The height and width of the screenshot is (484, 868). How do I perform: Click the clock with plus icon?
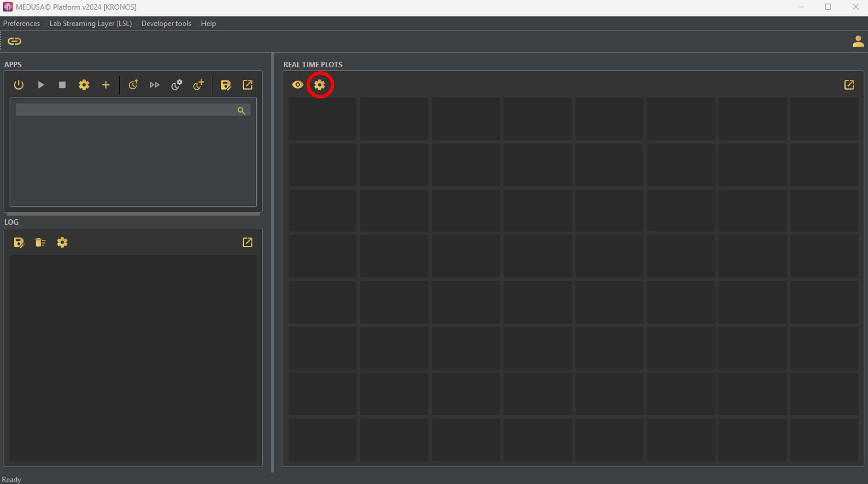199,85
